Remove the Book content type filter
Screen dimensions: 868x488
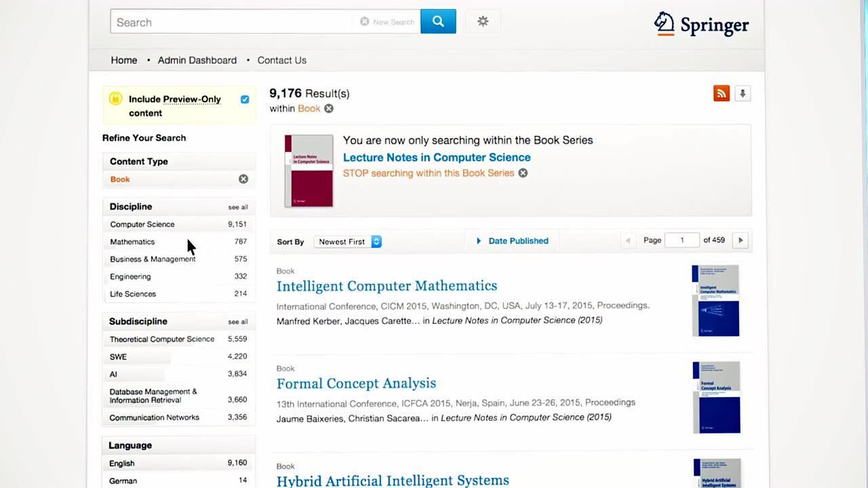(243, 179)
